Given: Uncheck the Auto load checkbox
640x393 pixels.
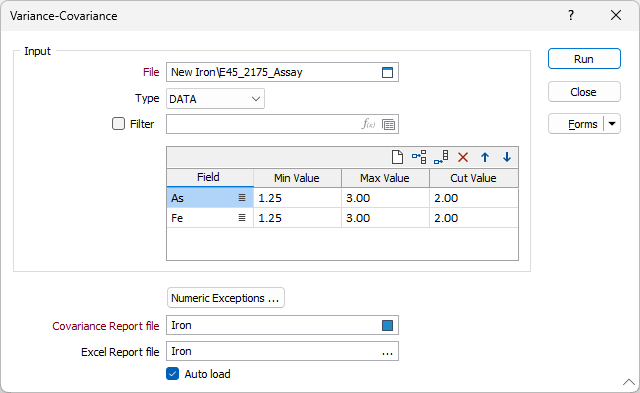Looking at the screenshot, I should 173,374.
